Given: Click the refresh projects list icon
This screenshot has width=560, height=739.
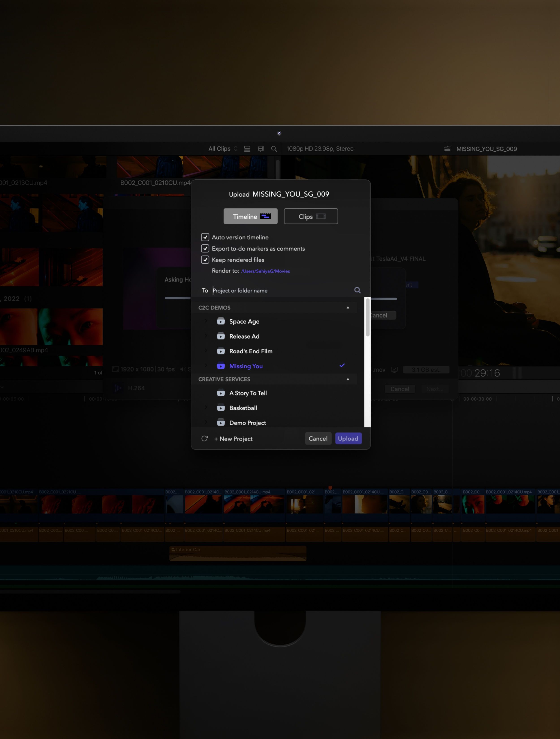Looking at the screenshot, I should point(205,438).
